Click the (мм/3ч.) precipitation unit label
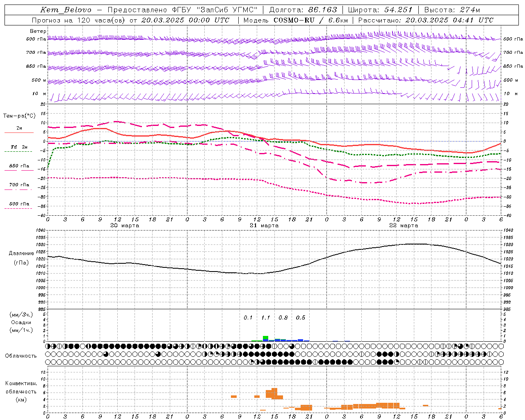The image size is (525, 420). coord(21,315)
